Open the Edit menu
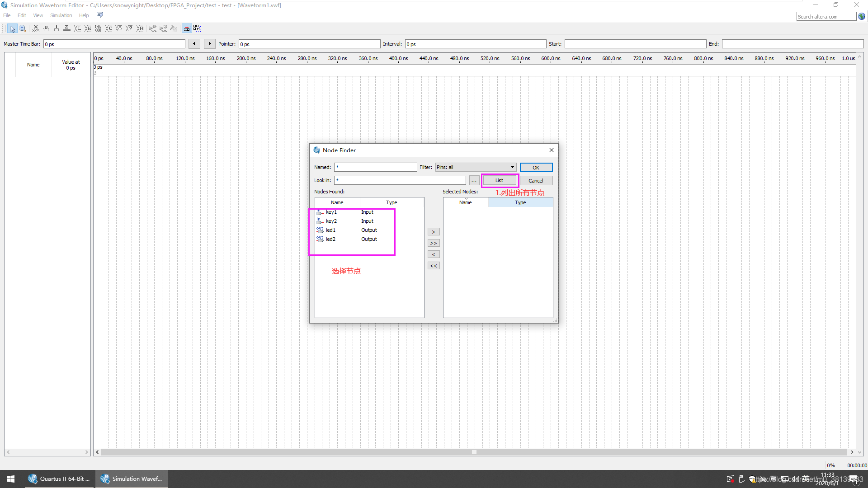The height and width of the screenshot is (488, 868). click(x=22, y=15)
